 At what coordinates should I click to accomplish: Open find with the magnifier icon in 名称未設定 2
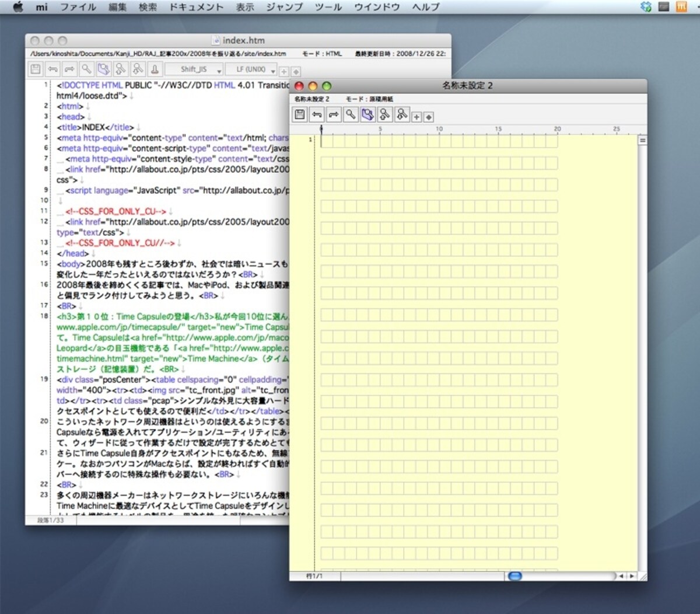pos(351,114)
